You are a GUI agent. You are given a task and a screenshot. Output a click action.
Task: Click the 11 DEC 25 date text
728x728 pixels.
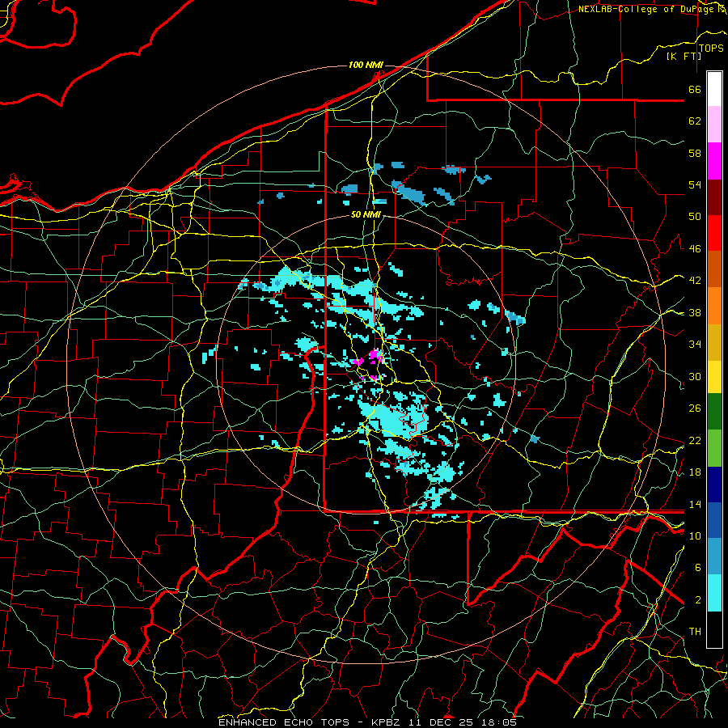(441, 722)
